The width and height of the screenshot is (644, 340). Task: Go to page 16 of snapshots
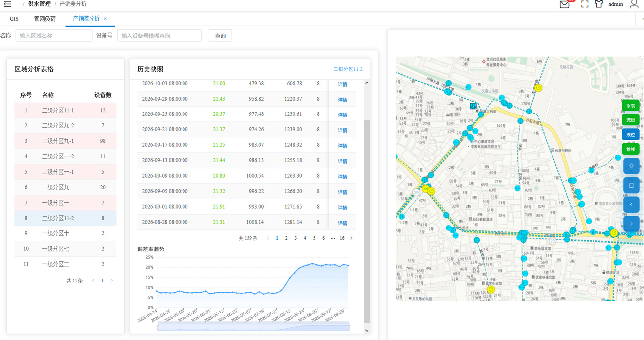click(x=342, y=238)
